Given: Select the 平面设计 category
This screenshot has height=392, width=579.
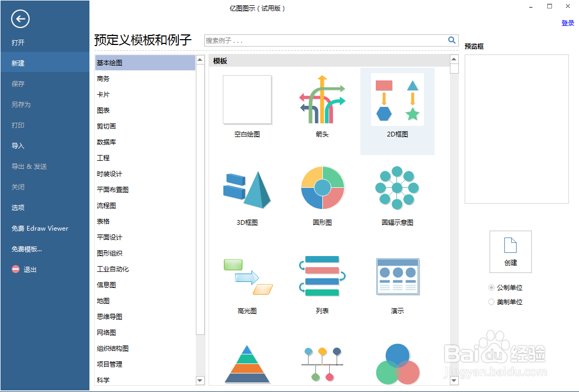Looking at the screenshot, I should (145, 238).
